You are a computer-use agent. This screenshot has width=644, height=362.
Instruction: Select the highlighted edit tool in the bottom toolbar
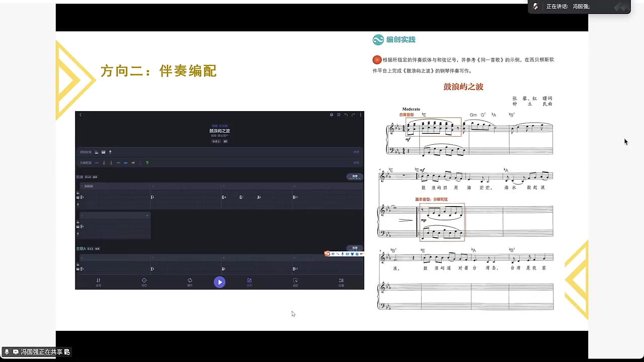coord(249,282)
